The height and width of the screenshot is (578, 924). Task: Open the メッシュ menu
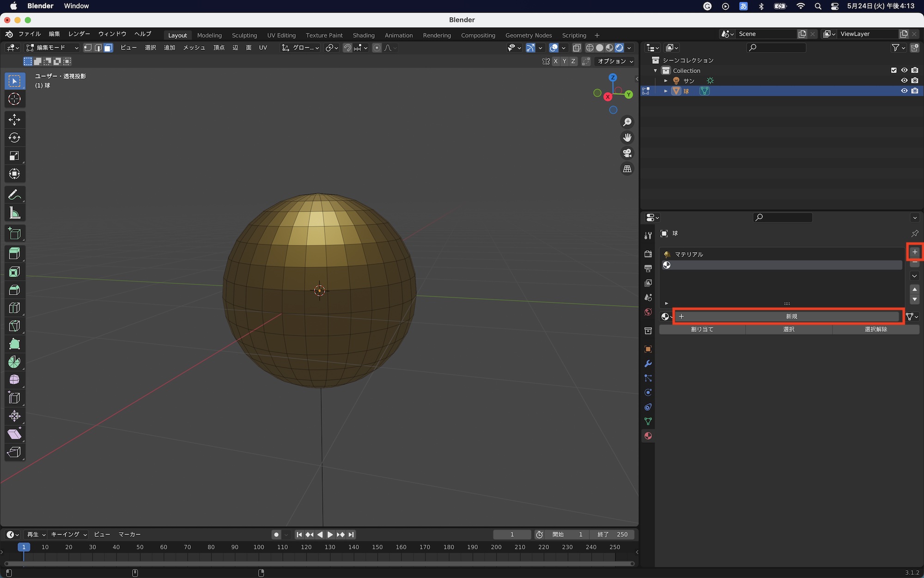point(194,48)
